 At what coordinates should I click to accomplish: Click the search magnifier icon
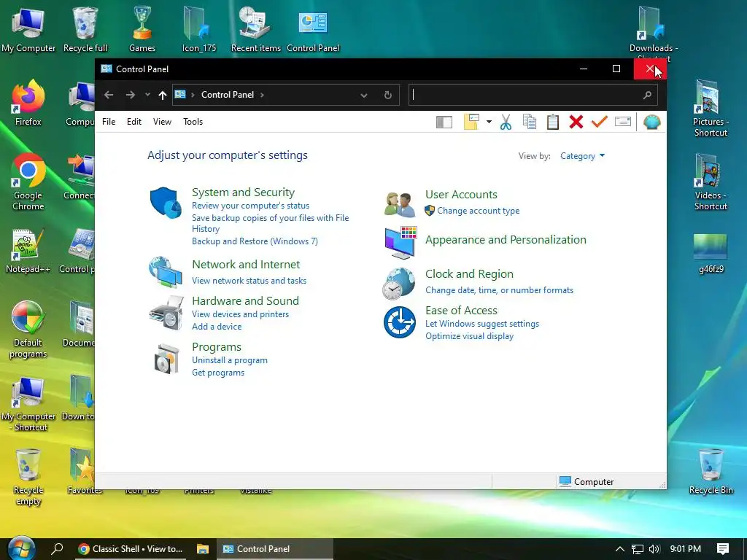coord(647,95)
